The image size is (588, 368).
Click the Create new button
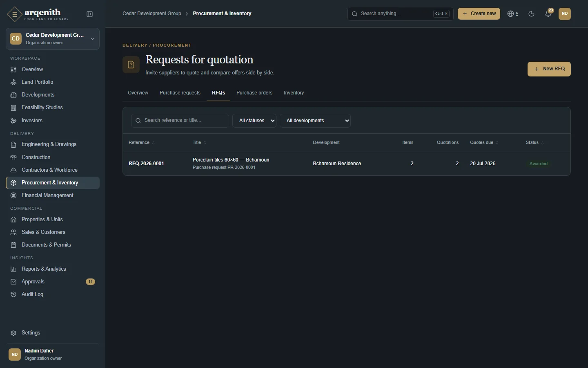[479, 13]
